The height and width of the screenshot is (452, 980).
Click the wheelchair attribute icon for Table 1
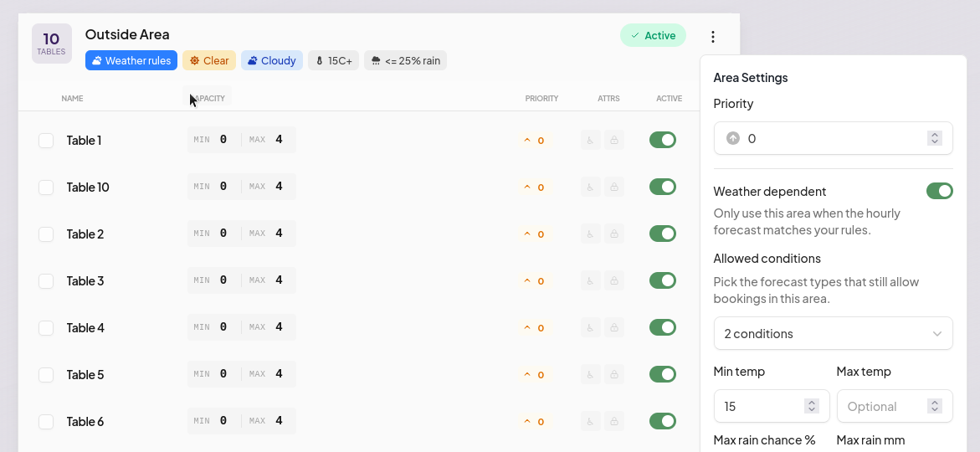(591, 140)
